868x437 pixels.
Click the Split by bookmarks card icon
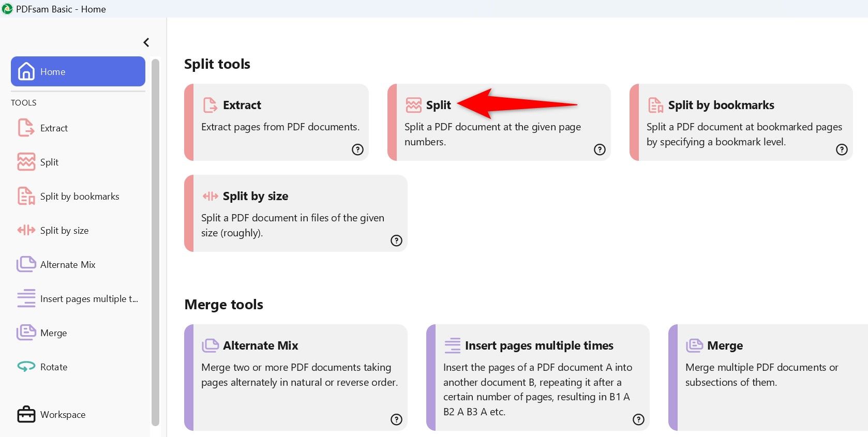[x=655, y=105]
